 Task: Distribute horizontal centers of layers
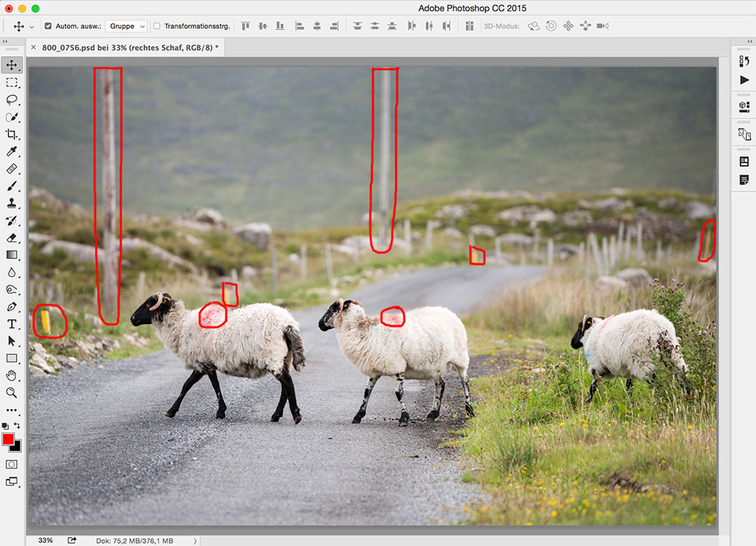click(429, 26)
